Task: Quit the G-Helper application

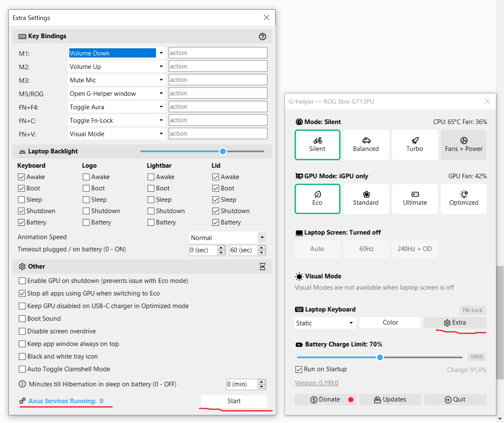Action: pyautogui.click(x=455, y=400)
